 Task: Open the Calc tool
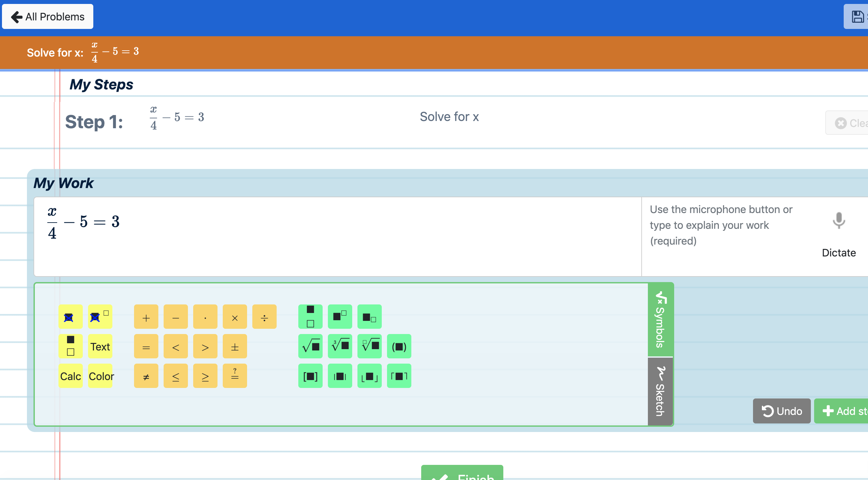(70, 376)
